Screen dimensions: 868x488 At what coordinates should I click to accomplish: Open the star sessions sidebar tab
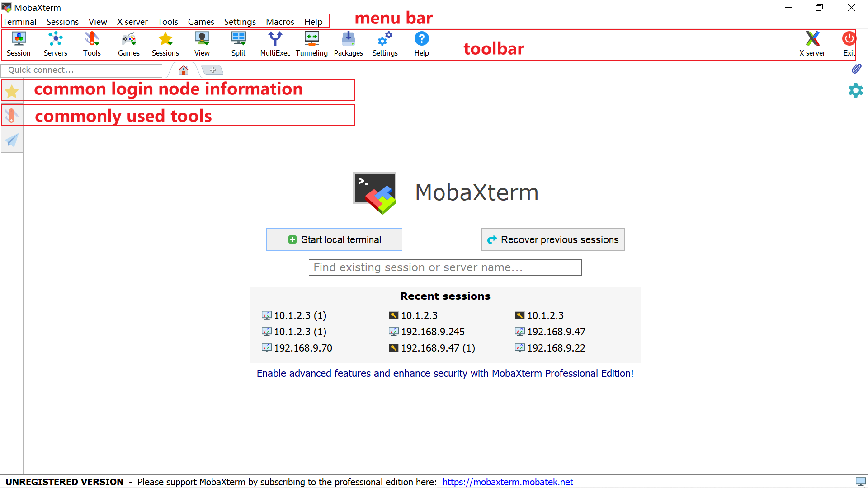click(12, 92)
